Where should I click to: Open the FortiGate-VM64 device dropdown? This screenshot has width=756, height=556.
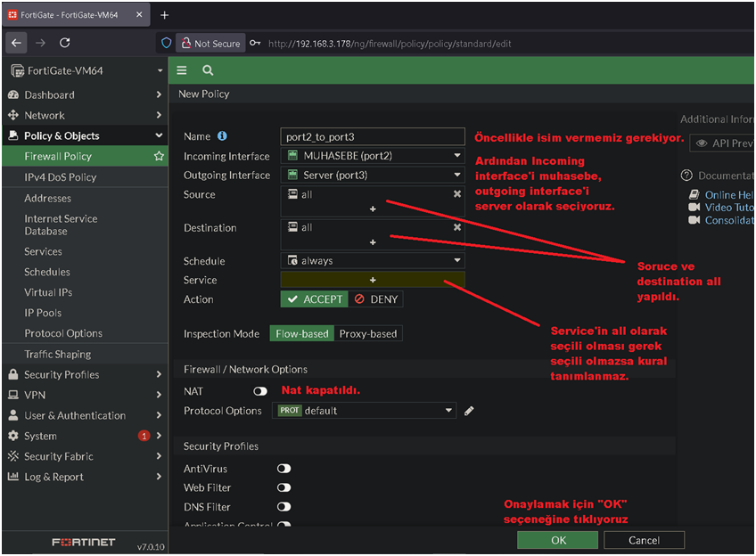pos(160,70)
